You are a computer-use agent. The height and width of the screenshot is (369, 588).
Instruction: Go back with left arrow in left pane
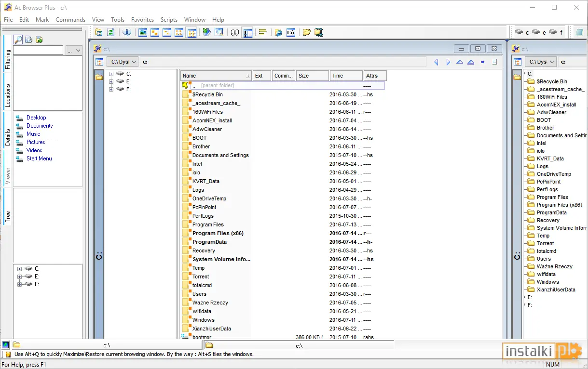(x=436, y=62)
